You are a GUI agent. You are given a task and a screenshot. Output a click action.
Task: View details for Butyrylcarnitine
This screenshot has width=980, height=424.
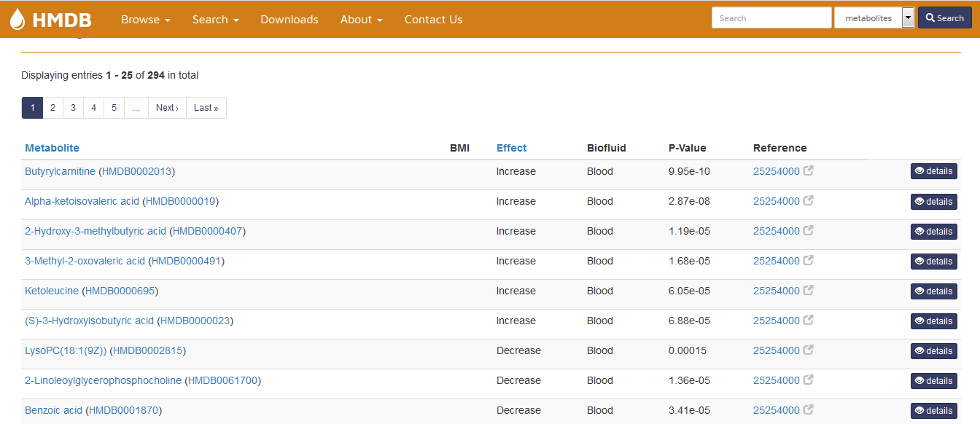click(933, 171)
